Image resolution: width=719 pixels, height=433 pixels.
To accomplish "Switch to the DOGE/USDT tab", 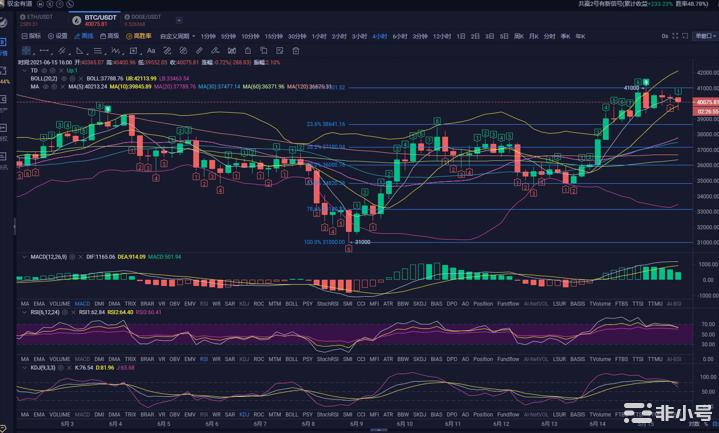I will click(x=143, y=20).
